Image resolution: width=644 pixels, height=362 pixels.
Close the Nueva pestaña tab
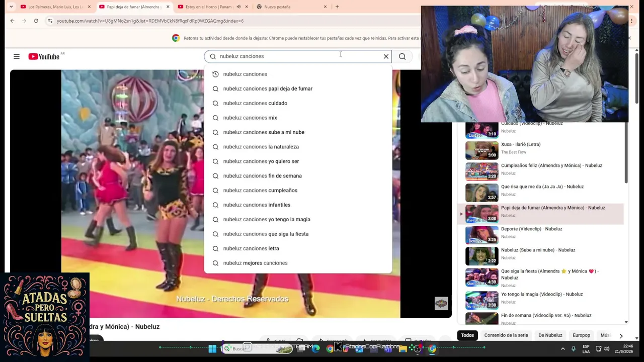tap(325, 7)
